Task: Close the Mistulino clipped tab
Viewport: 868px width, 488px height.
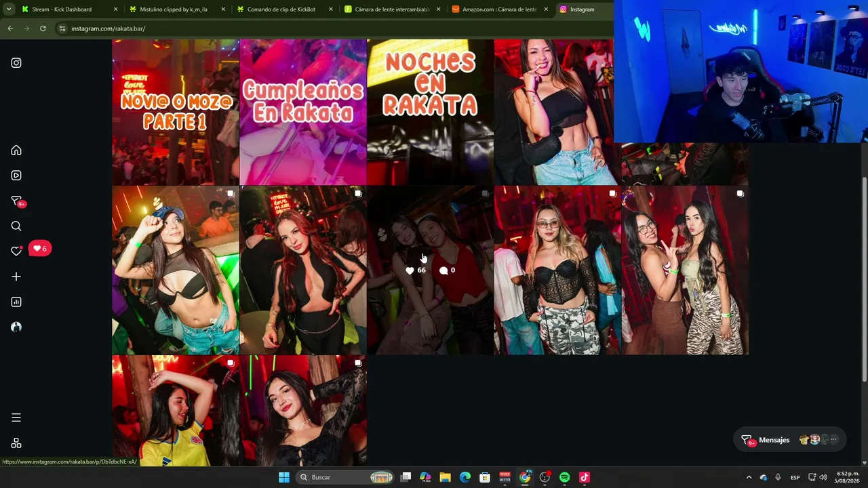Action: tap(223, 9)
